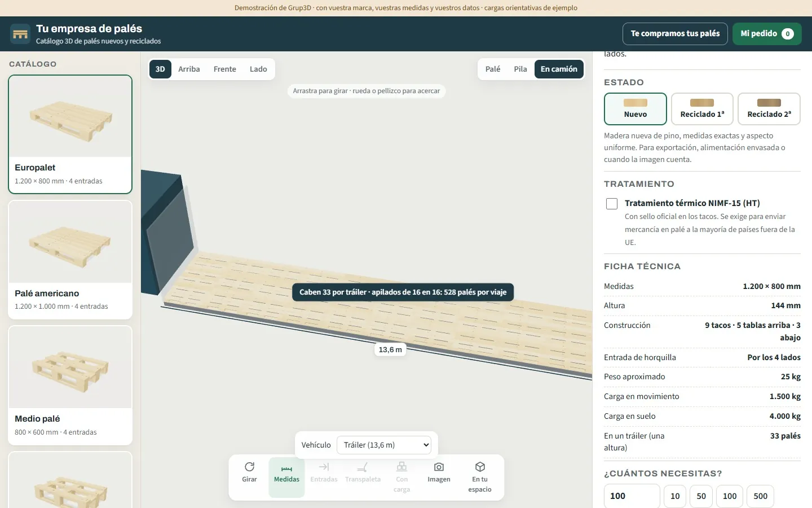Open the Vehículo dropdown
This screenshot has height=508, width=812.
[384, 445]
